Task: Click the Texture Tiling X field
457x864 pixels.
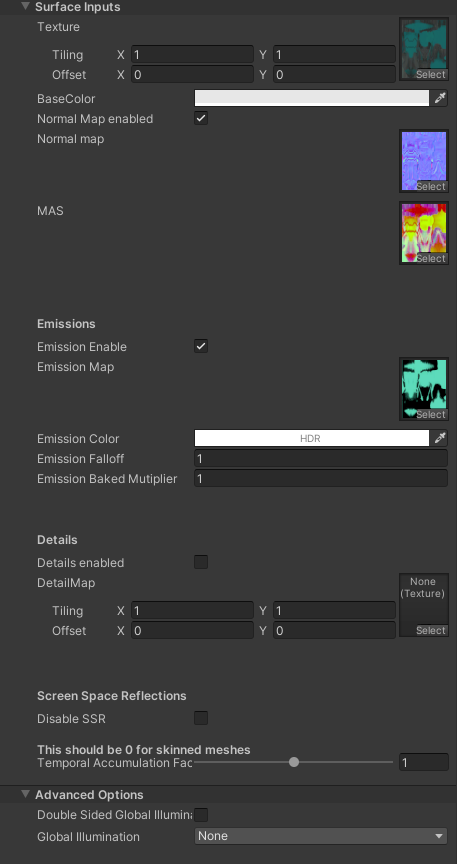Action: (x=192, y=55)
